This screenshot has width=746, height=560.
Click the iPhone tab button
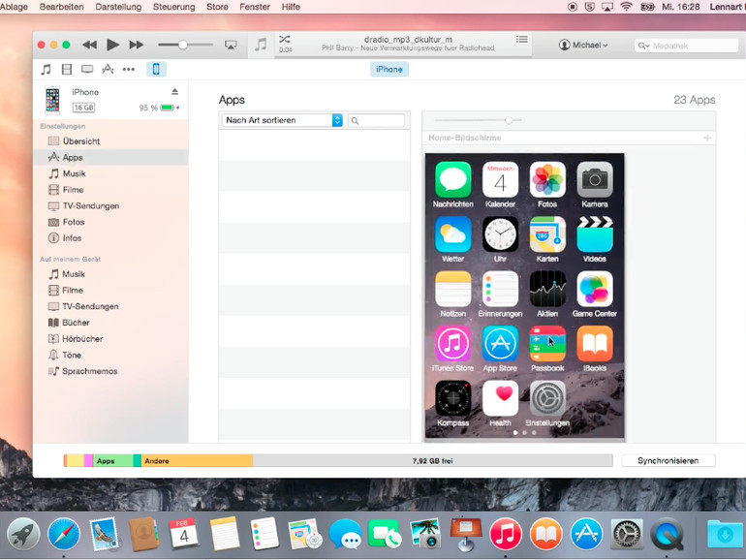pyautogui.click(x=389, y=70)
